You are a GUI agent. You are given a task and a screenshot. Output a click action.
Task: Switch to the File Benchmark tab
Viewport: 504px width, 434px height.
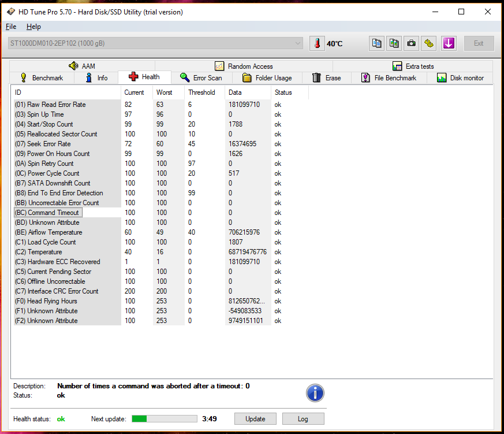(389, 78)
